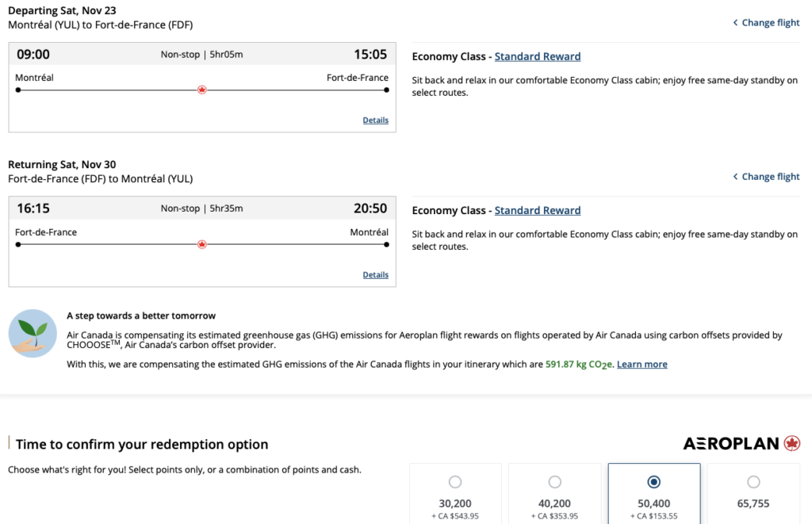This screenshot has height=524, width=812.
Task: Click Learn more about GHG emissions
Action: 642,365
